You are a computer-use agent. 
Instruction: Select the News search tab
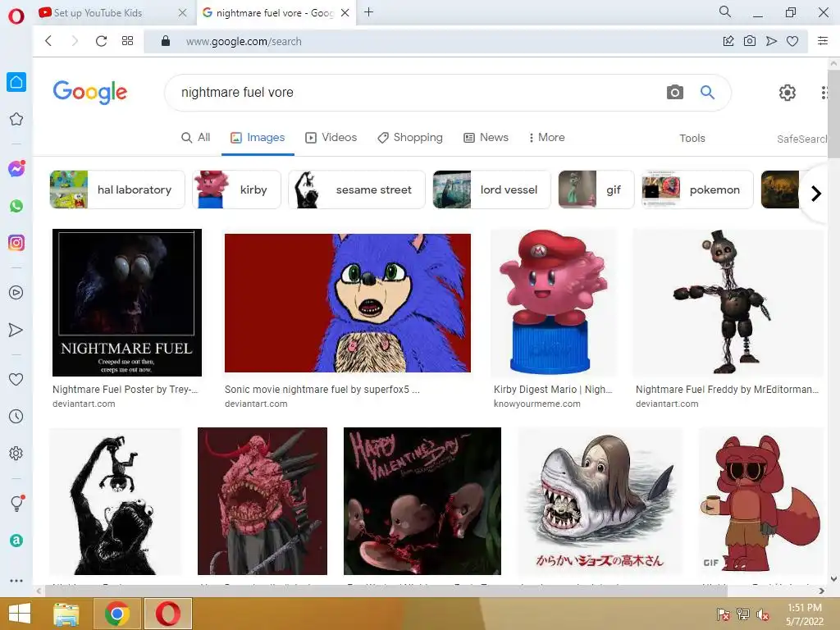coord(486,138)
